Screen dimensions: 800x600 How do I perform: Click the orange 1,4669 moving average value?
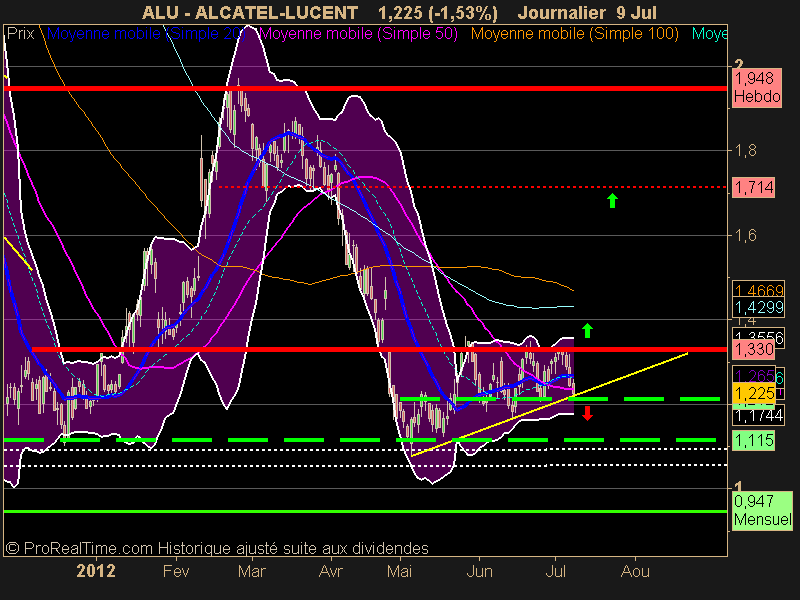click(x=758, y=290)
